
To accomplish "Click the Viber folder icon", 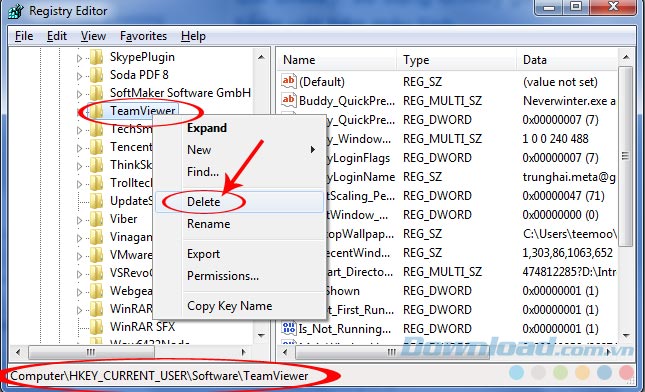I will 96,219.
